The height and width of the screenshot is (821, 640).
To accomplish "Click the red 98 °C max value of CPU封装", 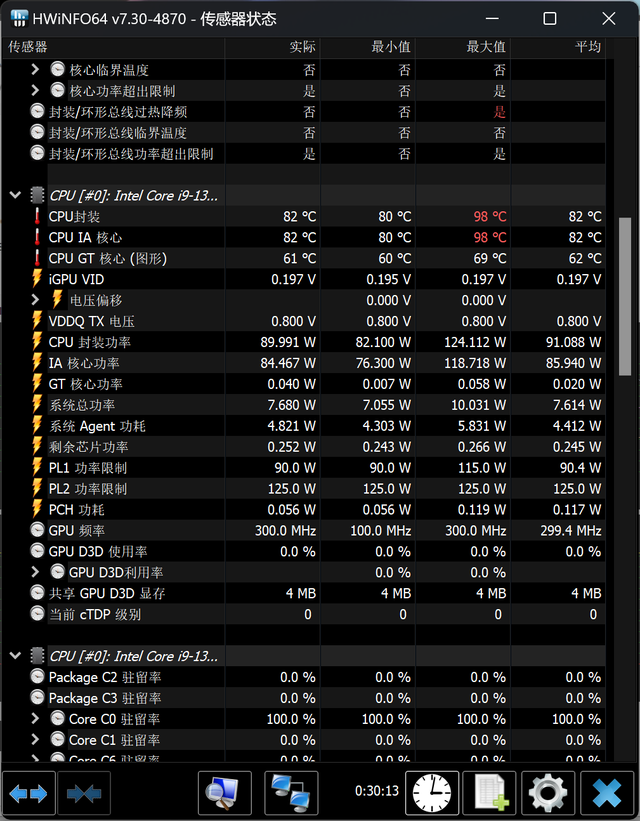I will [490, 216].
